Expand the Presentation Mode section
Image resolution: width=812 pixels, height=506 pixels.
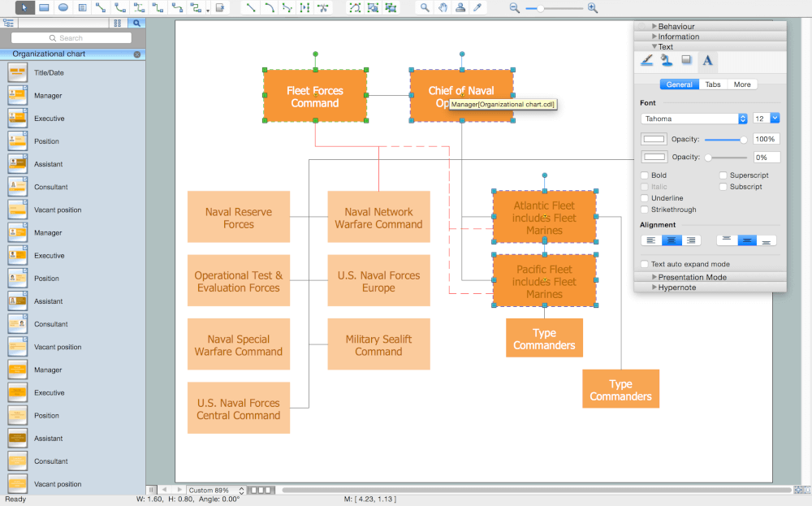pyautogui.click(x=654, y=277)
